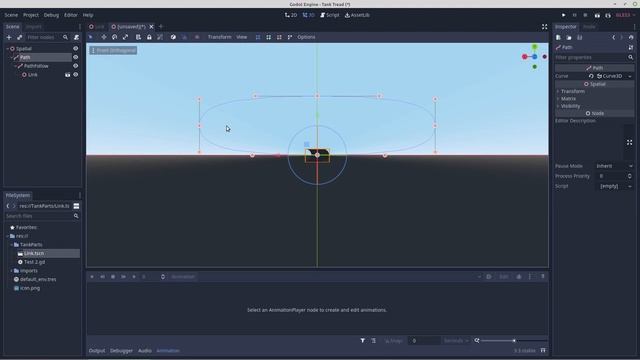Open the Project menu

click(31, 15)
